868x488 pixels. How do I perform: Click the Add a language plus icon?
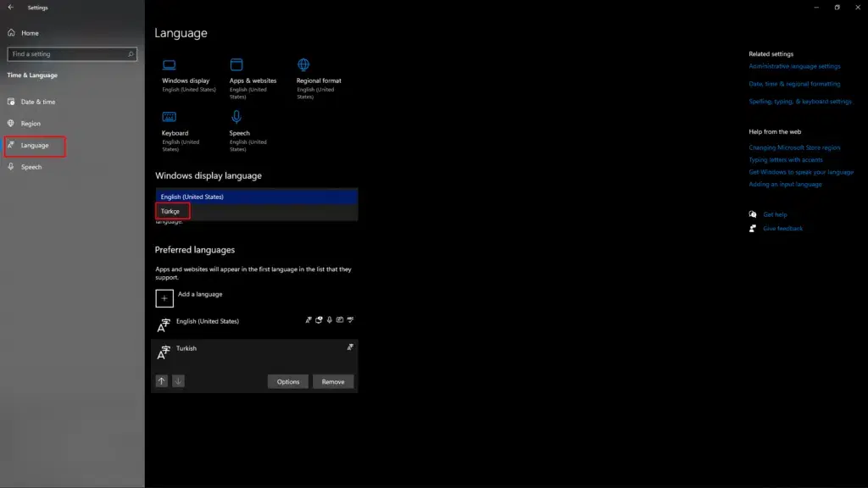164,298
